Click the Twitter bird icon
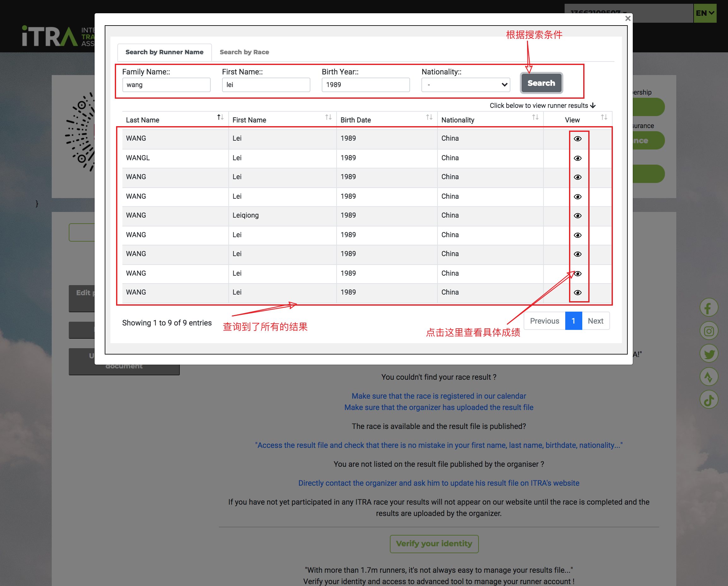The image size is (728, 586). [708, 354]
